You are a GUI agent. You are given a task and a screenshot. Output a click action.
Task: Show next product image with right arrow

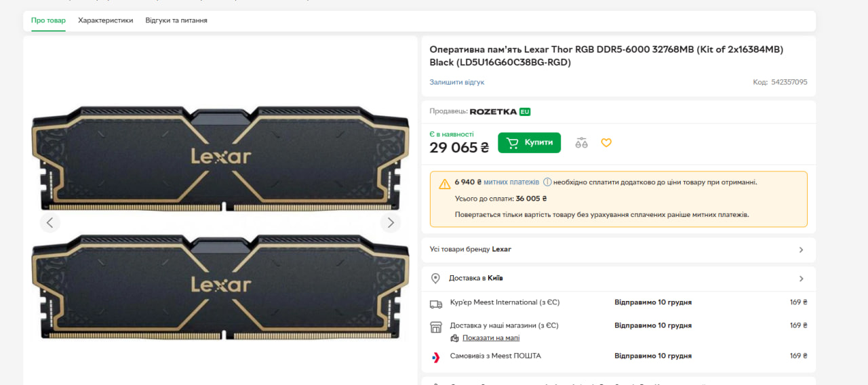point(390,222)
